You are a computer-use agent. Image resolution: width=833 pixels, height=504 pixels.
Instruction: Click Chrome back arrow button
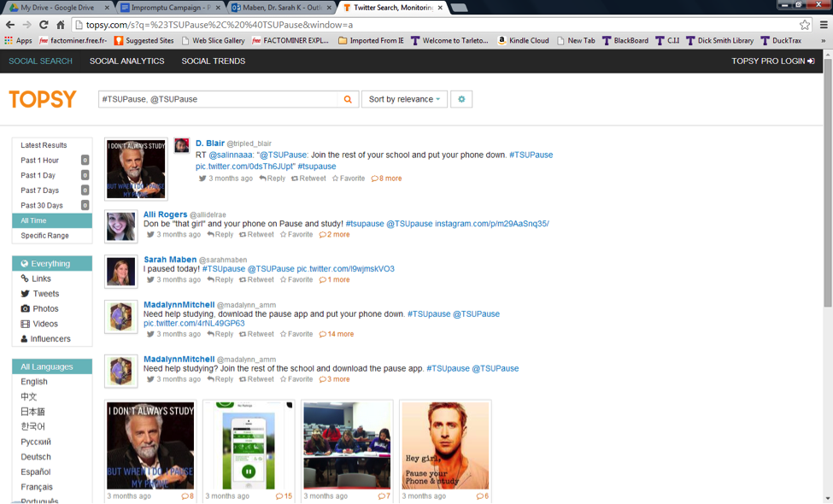click(x=10, y=25)
